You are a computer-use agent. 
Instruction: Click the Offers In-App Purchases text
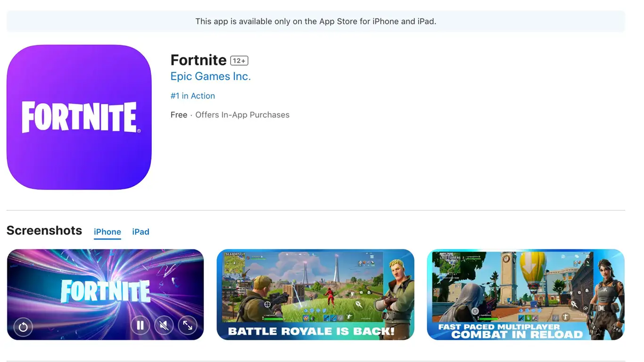[x=242, y=115]
